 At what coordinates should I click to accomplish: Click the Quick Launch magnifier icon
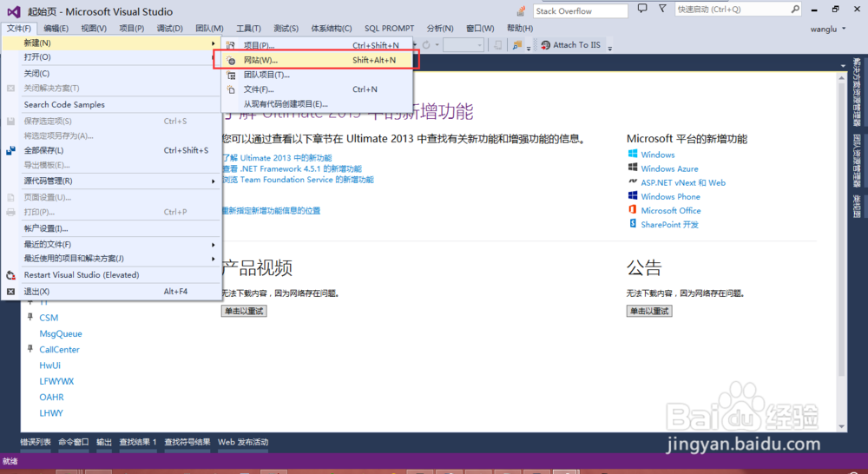click(795, 9)
